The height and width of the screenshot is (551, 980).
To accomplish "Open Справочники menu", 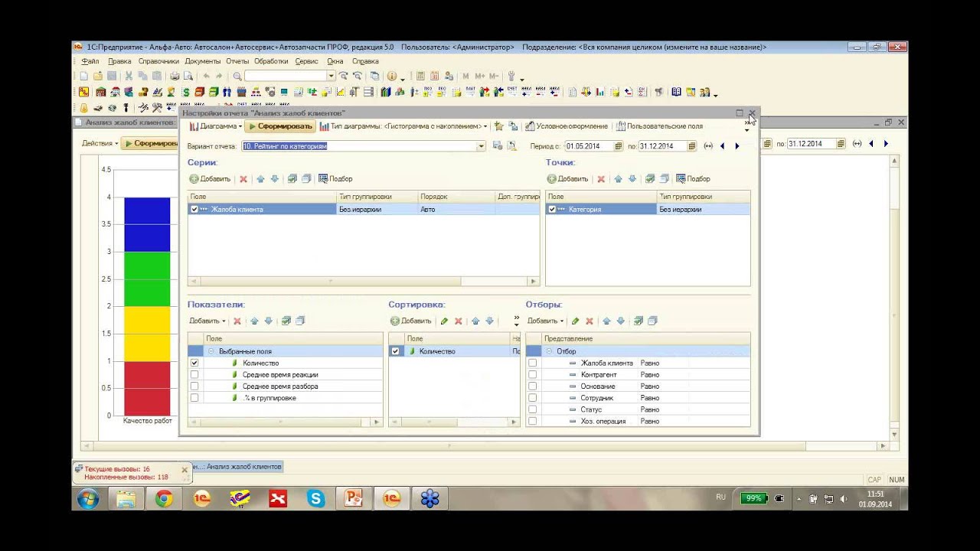I will pos(158,61).
